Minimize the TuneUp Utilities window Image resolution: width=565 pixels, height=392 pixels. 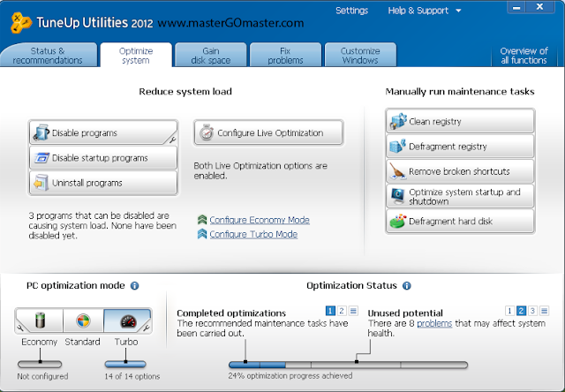(x=516, y=7)
